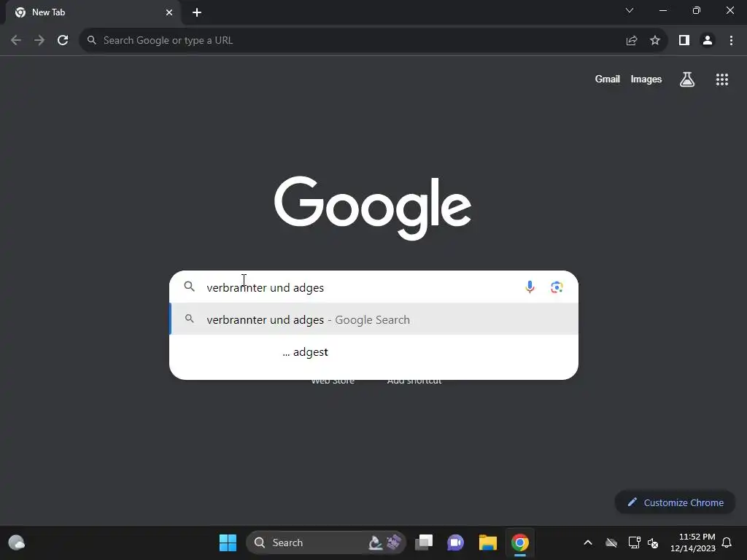Click the address bar URL field
This screenshot has width=747, height=560.
point(352,41)
